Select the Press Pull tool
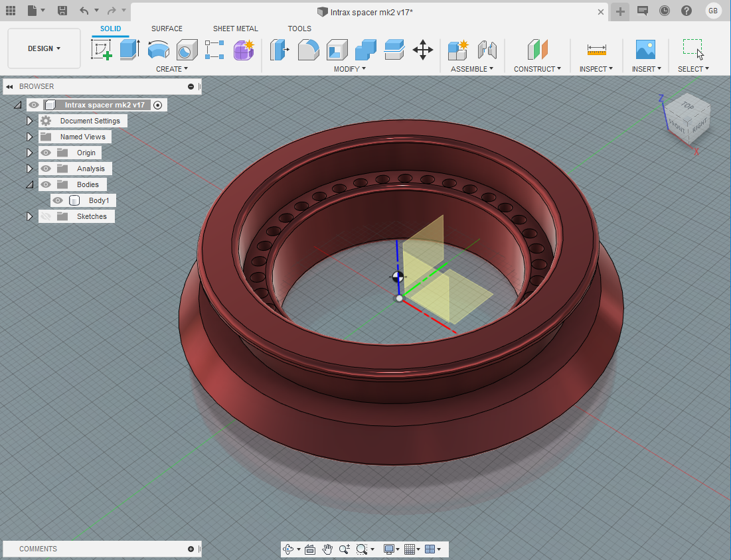This screenshot has height=560, width=731. 280,49
